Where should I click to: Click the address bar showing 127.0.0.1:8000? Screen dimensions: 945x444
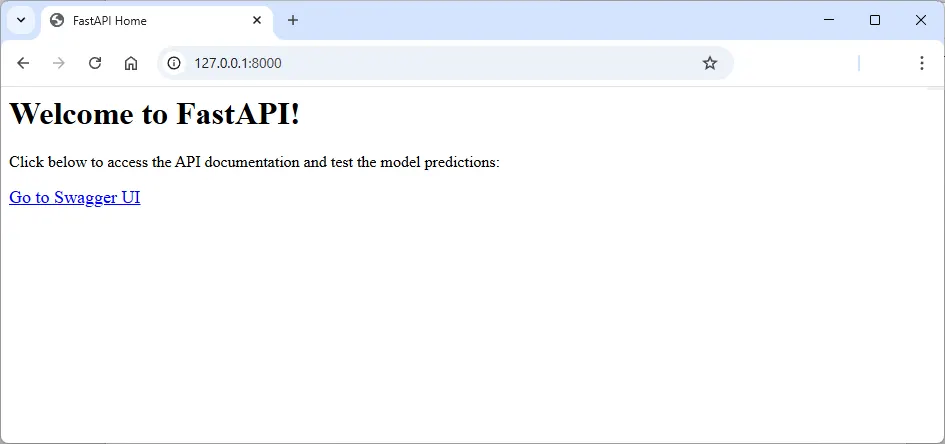click(445, 63)
